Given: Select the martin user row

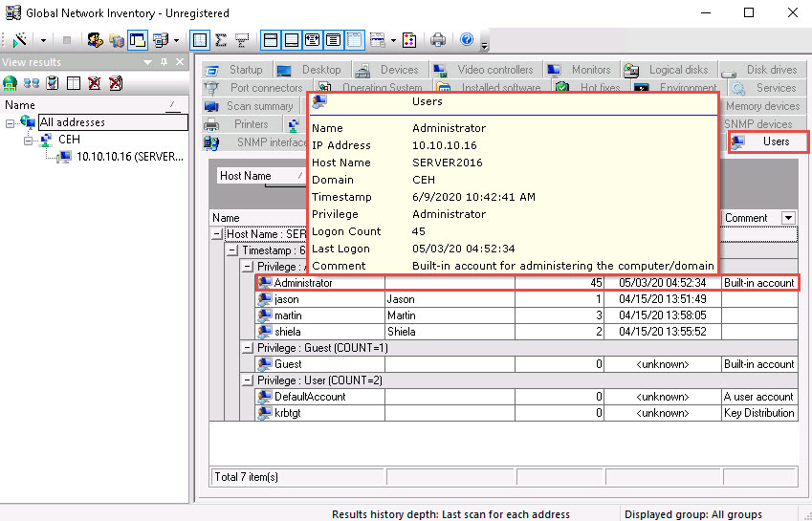Looking at the screenshot, I should (527, 315).
